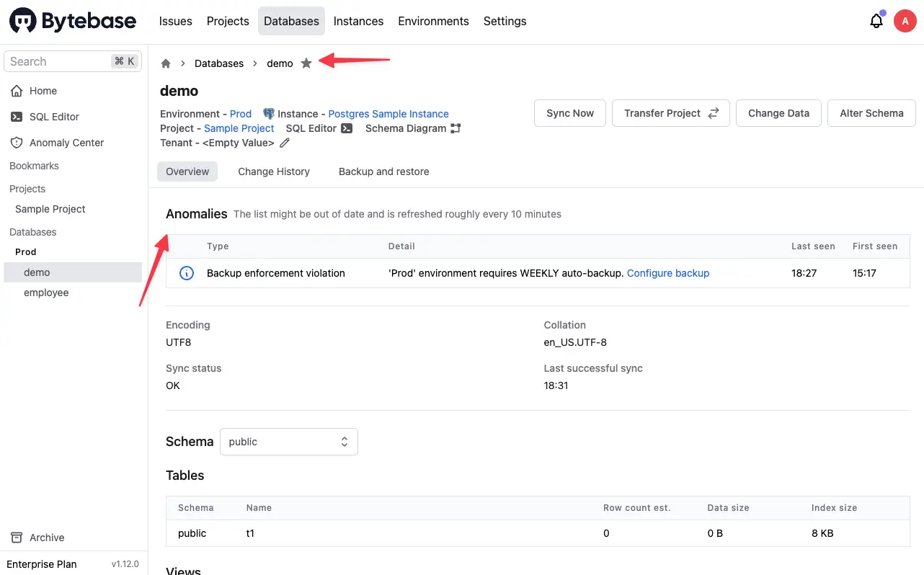Open the Settings menu
This screenshot has height=575, width=924.
[x=505, y=21]
